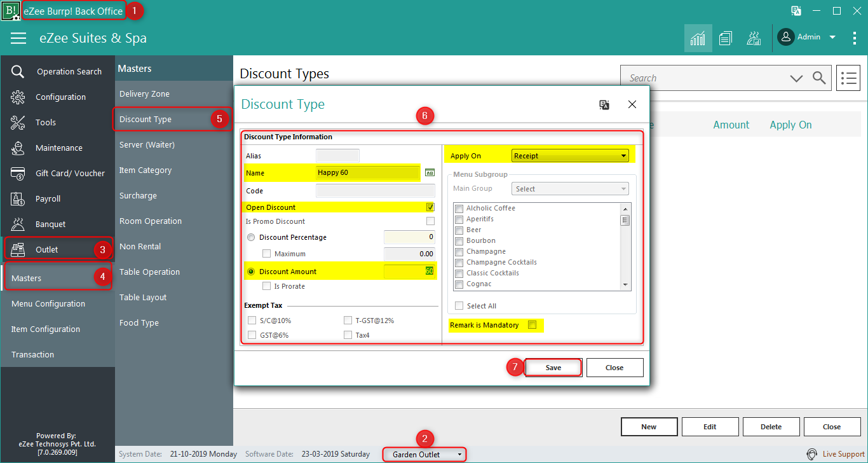Viewport: 868px width, 463px height.
Task: Click the third header icon beside reports
Action: pos(754,38)
